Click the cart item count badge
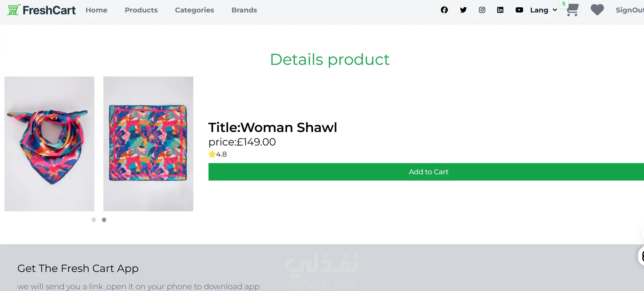This screenshot has height=291, width=644. (x=564, y=4)
